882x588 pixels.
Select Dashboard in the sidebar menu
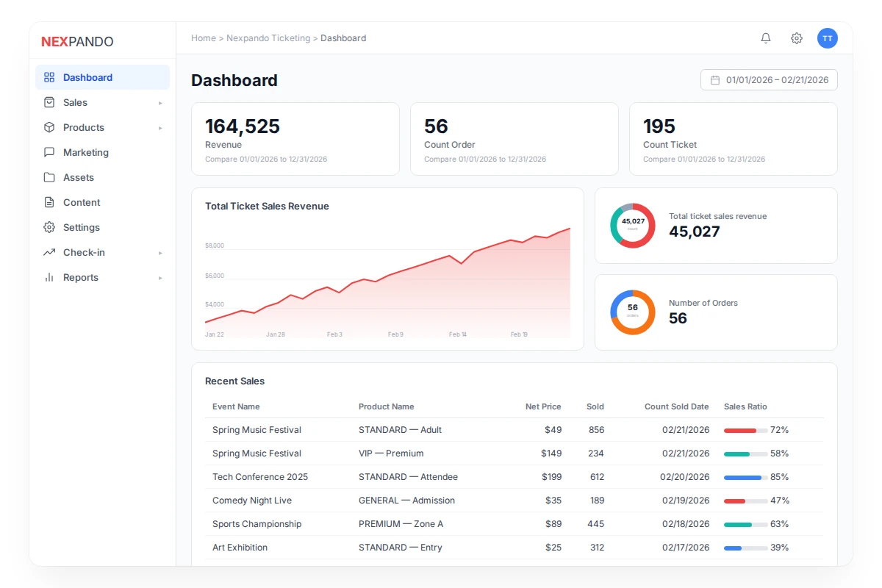coord(88,77)
